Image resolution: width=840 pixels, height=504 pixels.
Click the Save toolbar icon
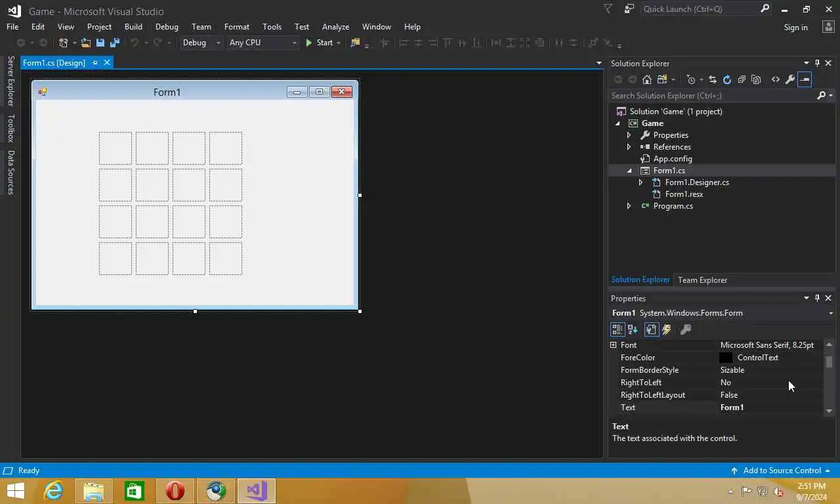tap(100, 43)
